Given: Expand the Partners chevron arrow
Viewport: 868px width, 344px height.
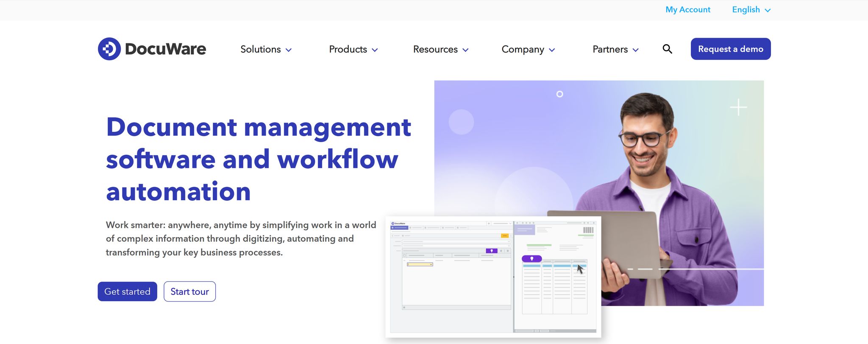Looking at the screenshot, I should tap(636, 50).
